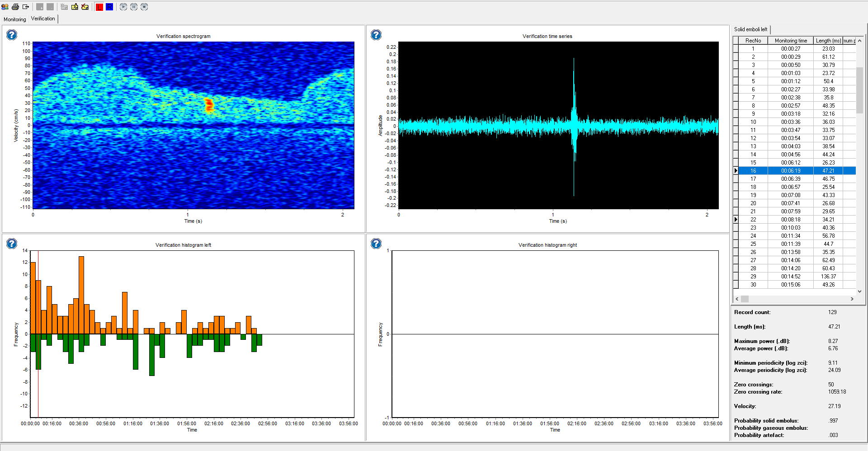The image size is (868, 451).
Task: Click the exit arrow icon
Action: [x=26, y=7]
